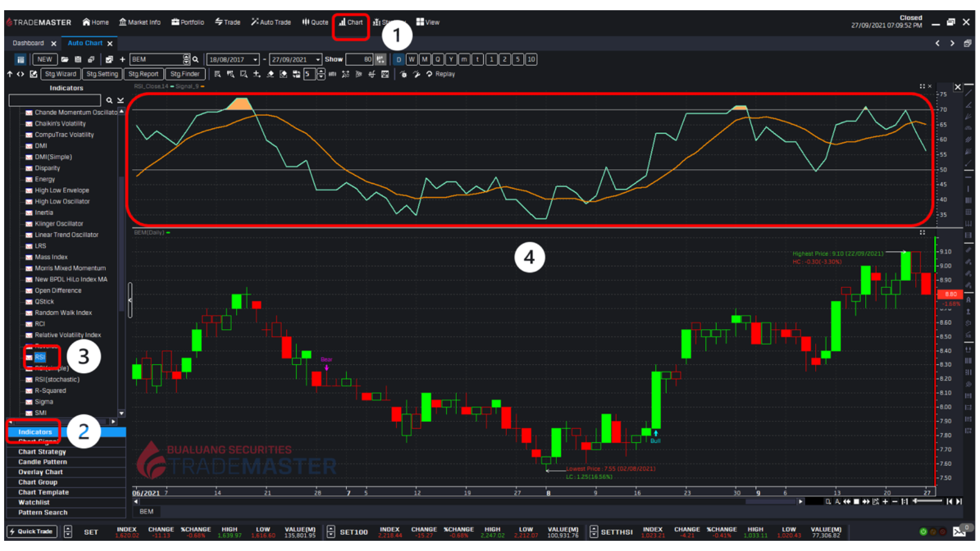Open the start date 18/08/2017 dropdown
This screenshot has height=551, width=980.
[x=255, y=59]
